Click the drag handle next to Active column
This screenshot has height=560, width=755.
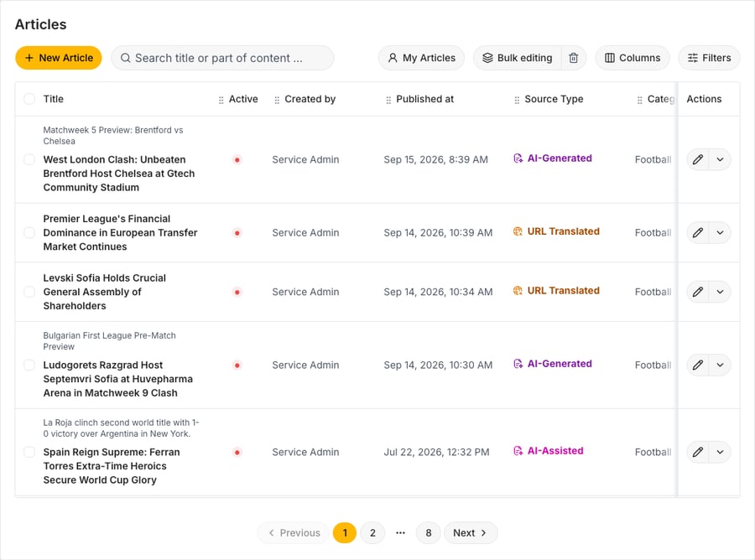point(221,100)
